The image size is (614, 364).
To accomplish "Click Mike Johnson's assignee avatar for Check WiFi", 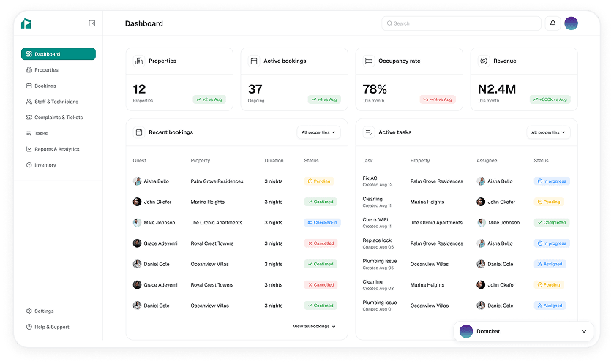I will pyautogui.click(x=482, y=222).
